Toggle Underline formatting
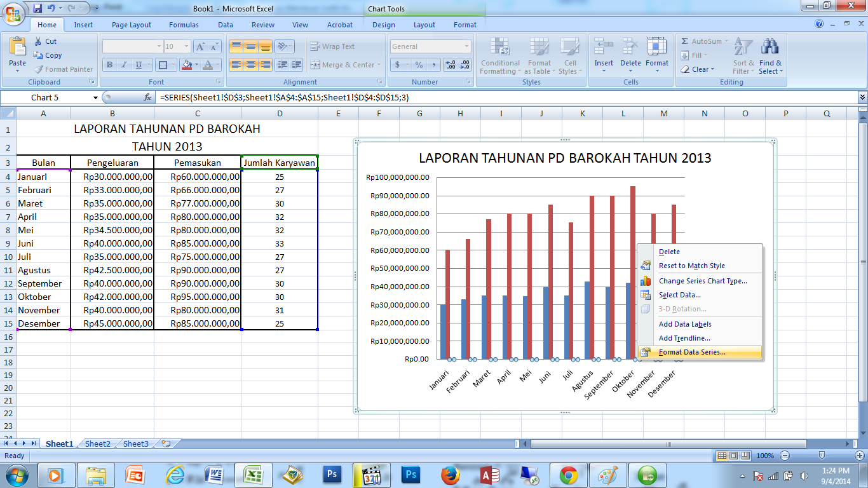 137,65
